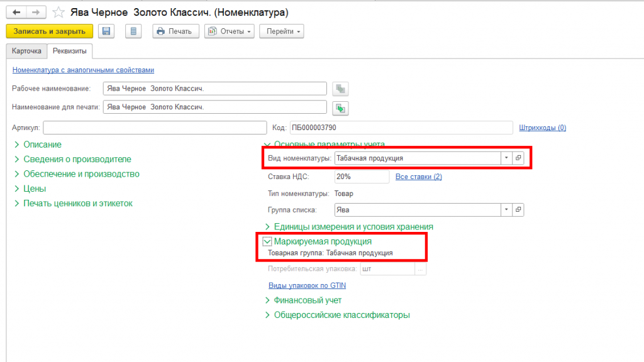Save the item with the floppy disk icon
This screenshot has height=362, width=644.
pyautogui.click(x=106, y=31)
